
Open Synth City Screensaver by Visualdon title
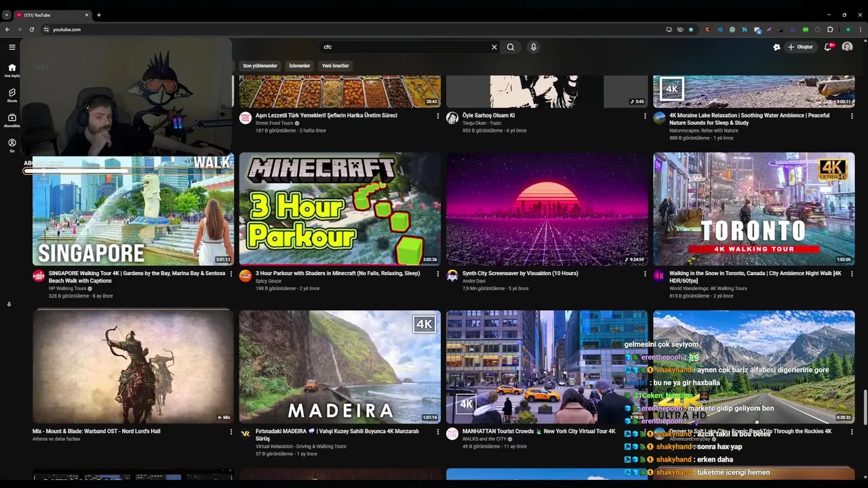520,273
